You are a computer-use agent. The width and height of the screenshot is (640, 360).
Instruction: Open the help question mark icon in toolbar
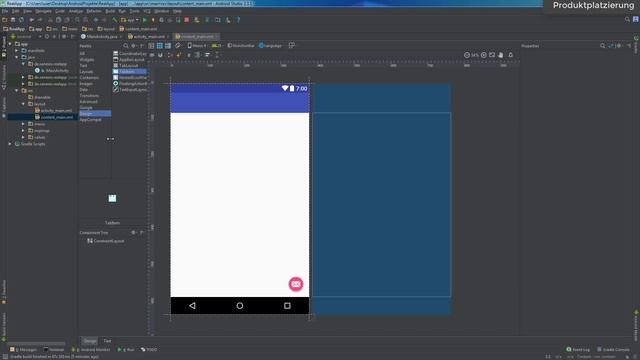click(x=238, y=20)
